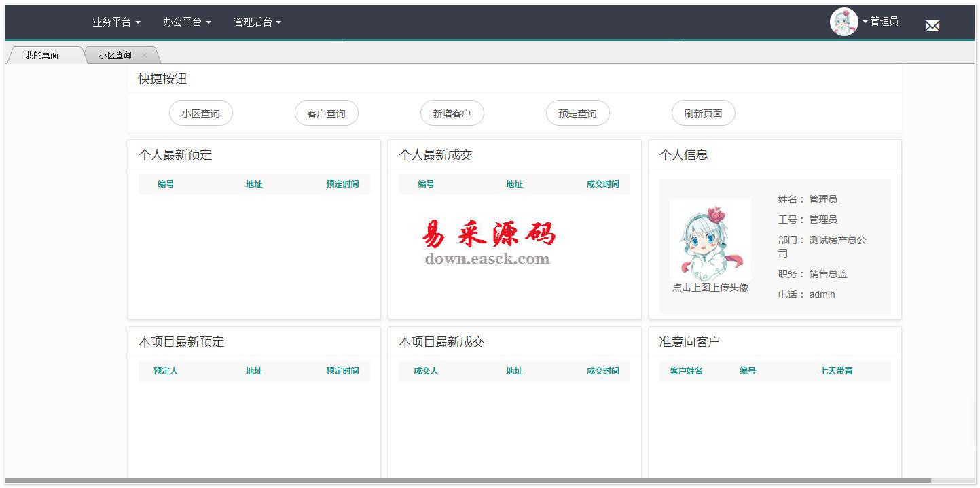The width and height of the screenshot is (980, 488).
Task: Open 预定查询 from quick buttons
Action: [577, 114]
